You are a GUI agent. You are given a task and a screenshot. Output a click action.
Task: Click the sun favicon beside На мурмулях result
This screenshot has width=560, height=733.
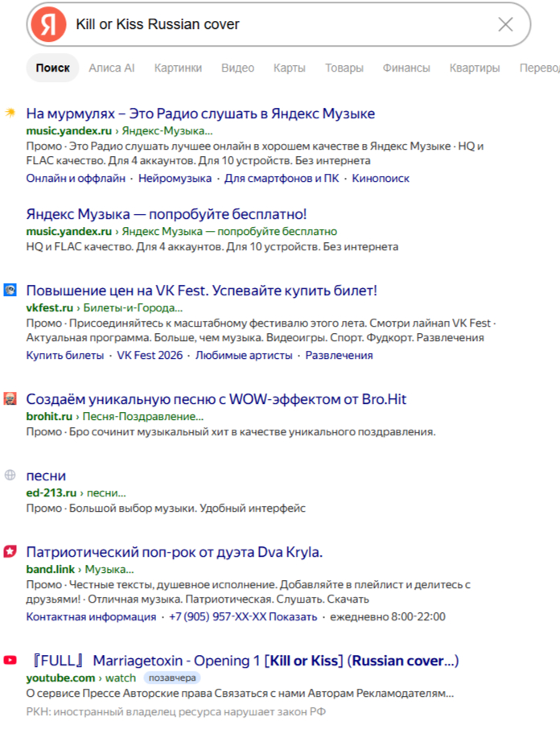coord(10,113)
